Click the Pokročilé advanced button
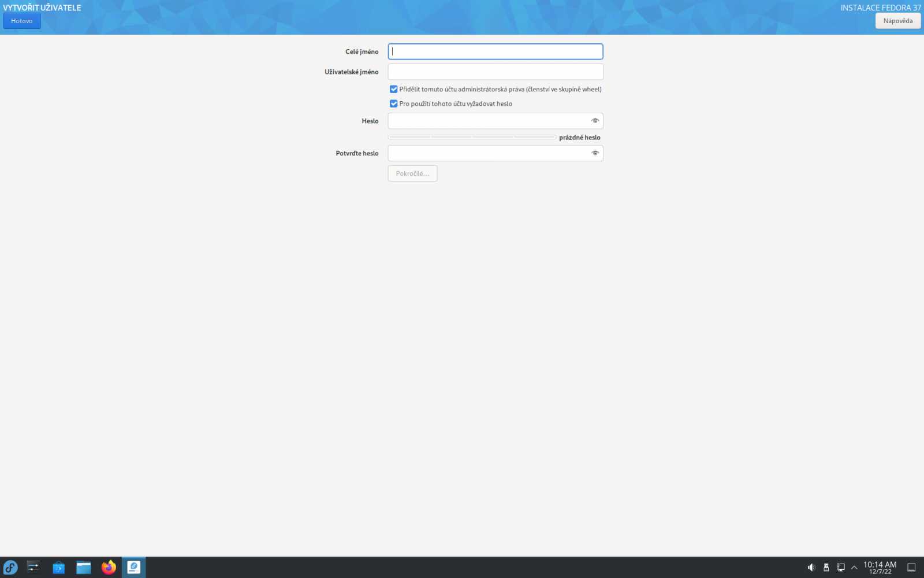Viewport: 924px width, 578px height. pos(412,173)
